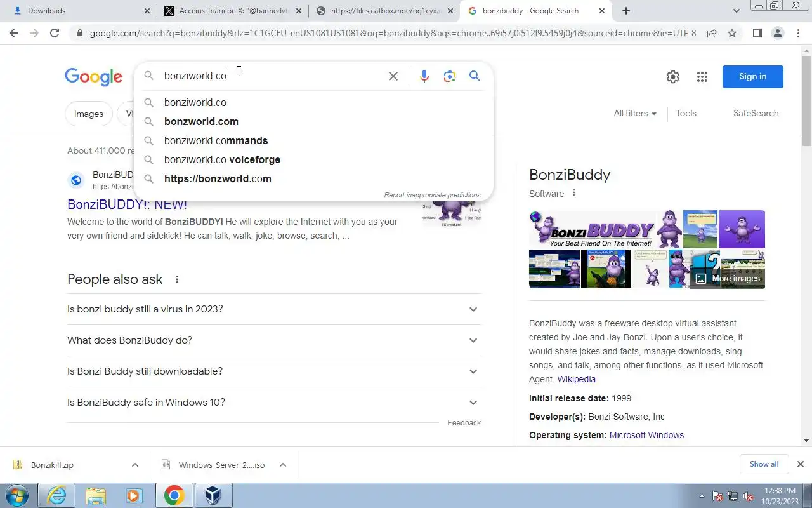
Task: Go back in Chrome
Action: [x=14, y=33]
